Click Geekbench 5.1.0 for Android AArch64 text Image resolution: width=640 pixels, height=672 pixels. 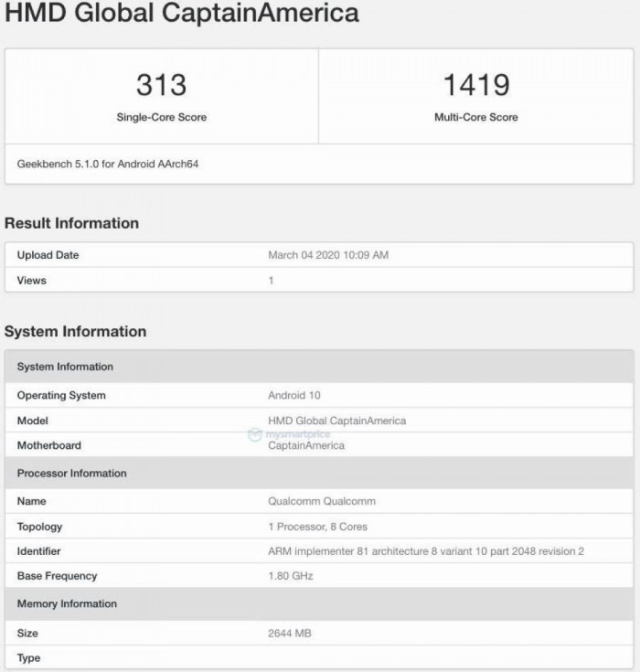tap(108, 165)
